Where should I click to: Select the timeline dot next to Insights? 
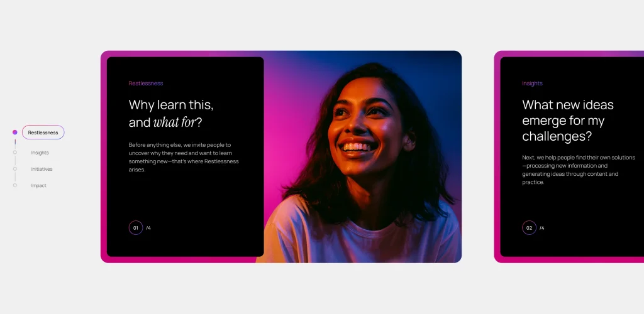pyautogui.click(x=15, y=152)
